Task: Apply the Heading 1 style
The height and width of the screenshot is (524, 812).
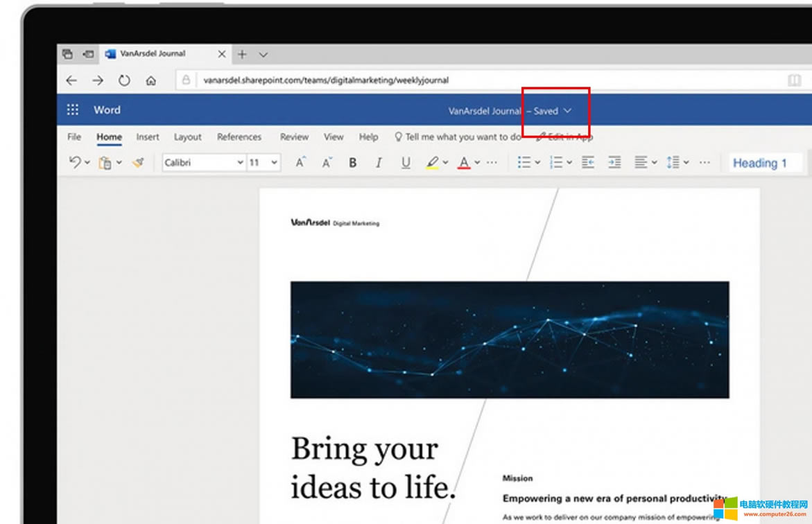Action: tap(760, 164)
